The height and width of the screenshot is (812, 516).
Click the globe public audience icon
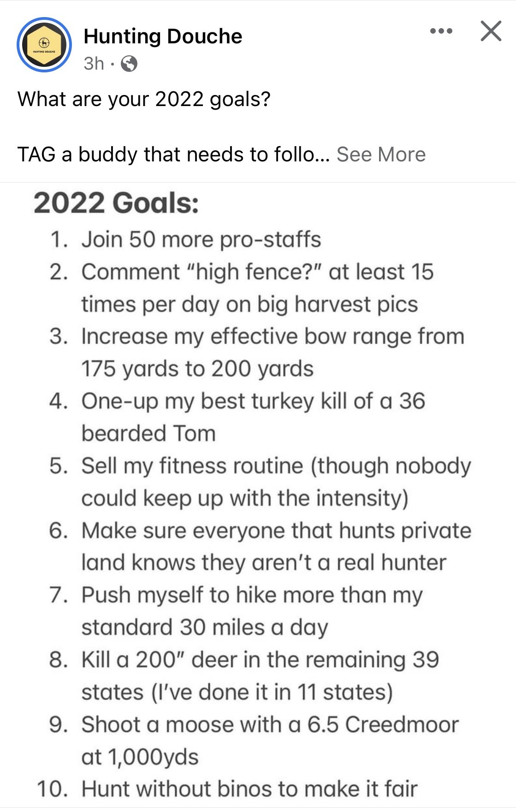point(129,64)
